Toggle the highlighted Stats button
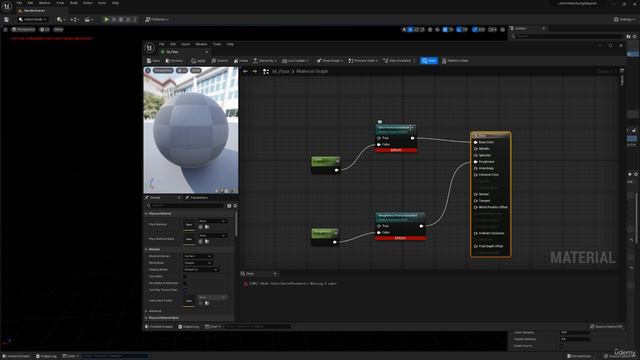Viewport: 640px width, 360px height. tap(429, 61)
